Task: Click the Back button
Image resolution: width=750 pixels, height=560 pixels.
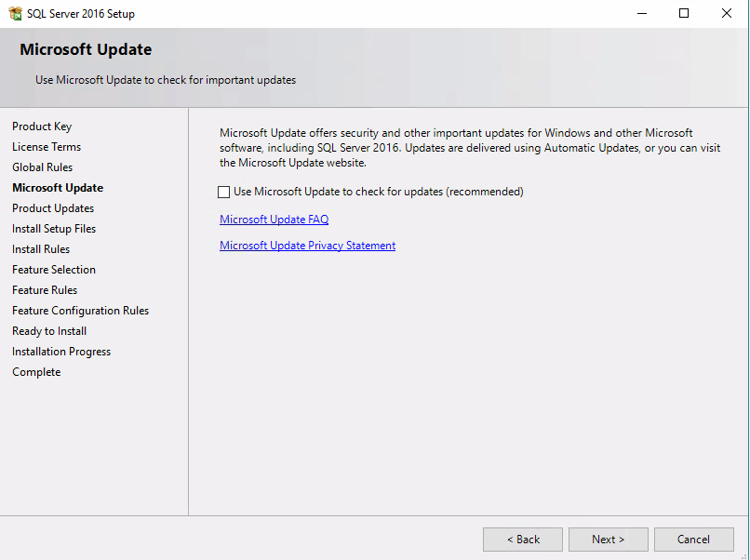Action: point(522,539)
